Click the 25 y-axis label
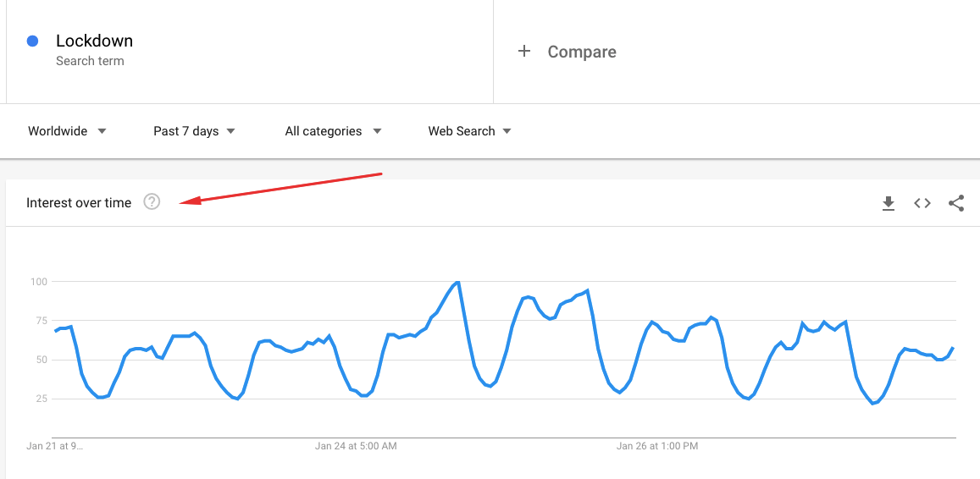Viewport: 980px width, 479px height. 41,399
